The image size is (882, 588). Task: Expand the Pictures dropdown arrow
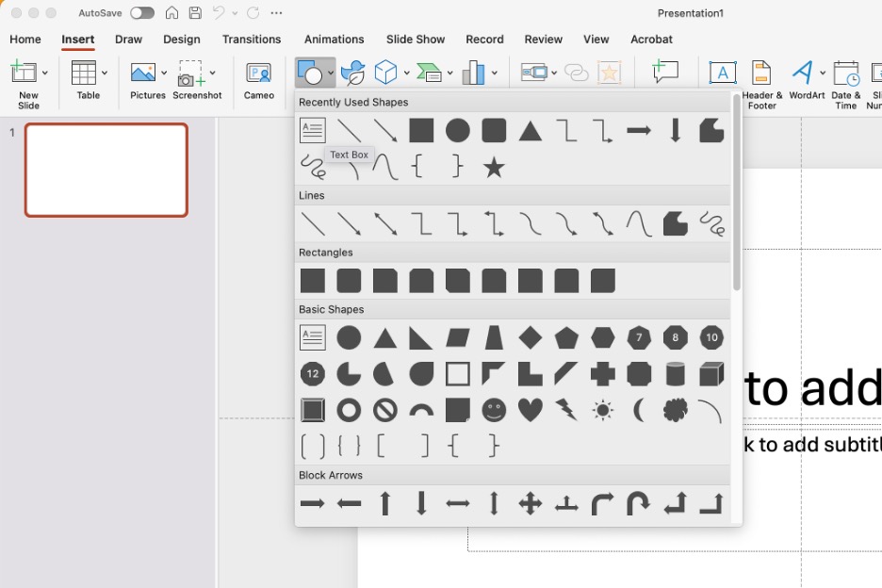[x=164, y=73]
